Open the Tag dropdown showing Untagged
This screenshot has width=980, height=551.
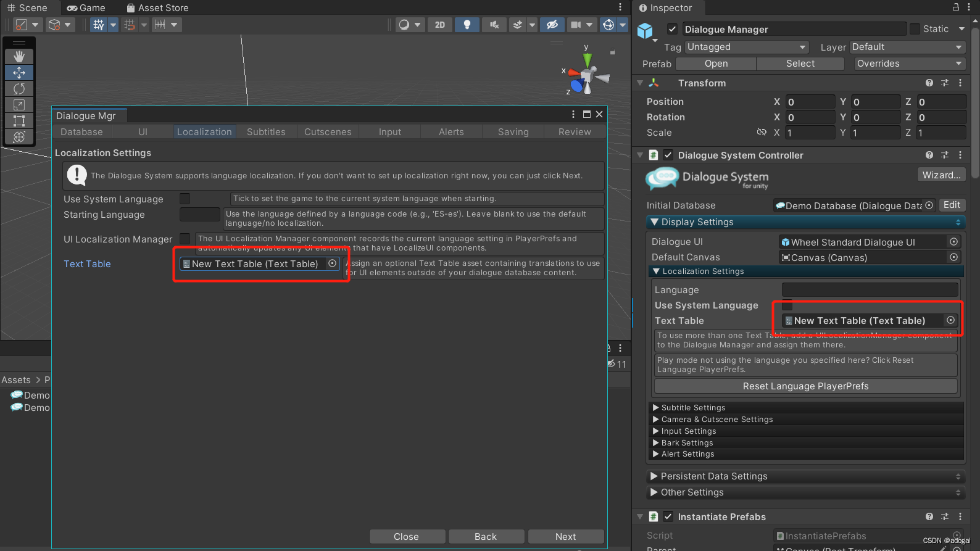tap(747, 47)
